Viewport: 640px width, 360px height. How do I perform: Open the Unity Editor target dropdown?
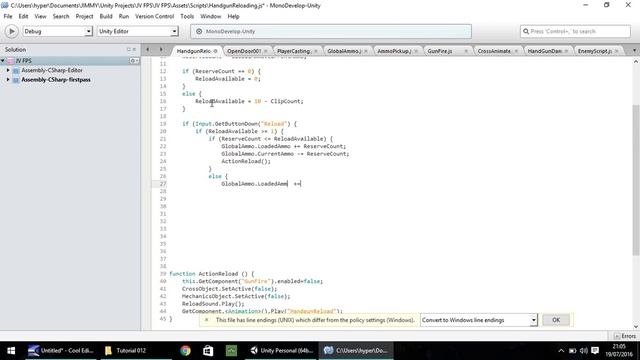tap(138, 31)
